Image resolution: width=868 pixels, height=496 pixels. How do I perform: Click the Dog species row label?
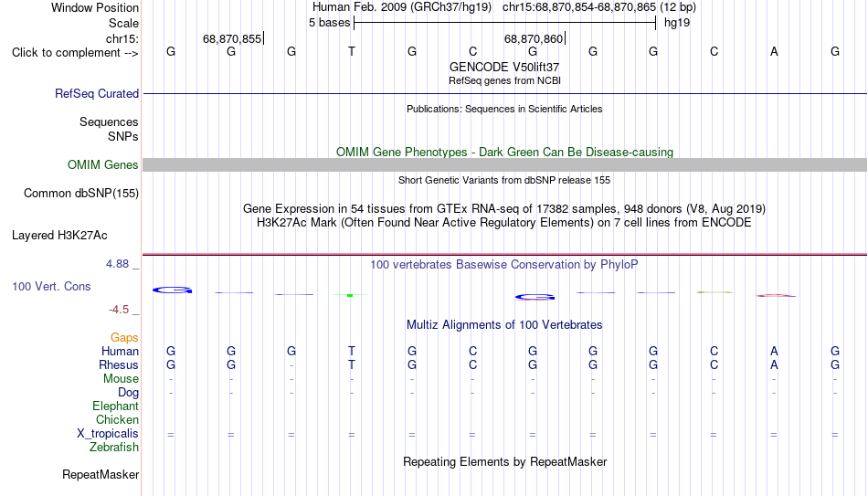point(128,393)
